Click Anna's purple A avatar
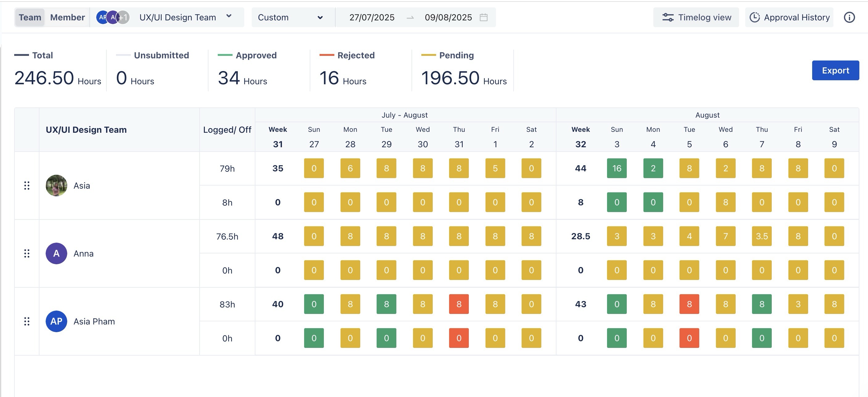 click(x=56, y=253)
